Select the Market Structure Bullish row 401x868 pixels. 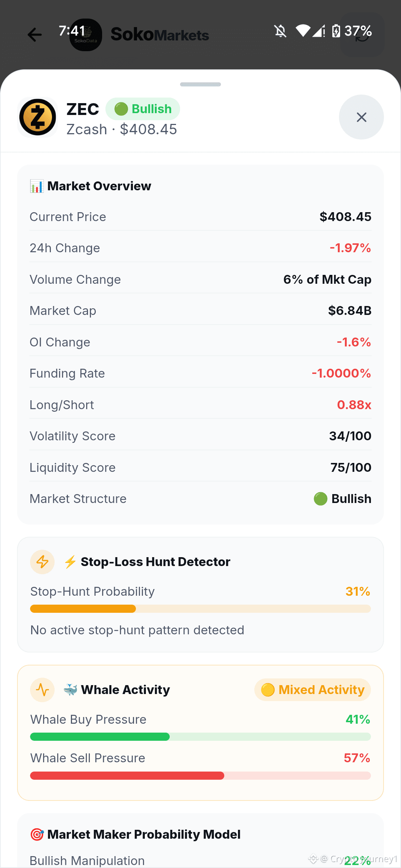coord(200,499)
